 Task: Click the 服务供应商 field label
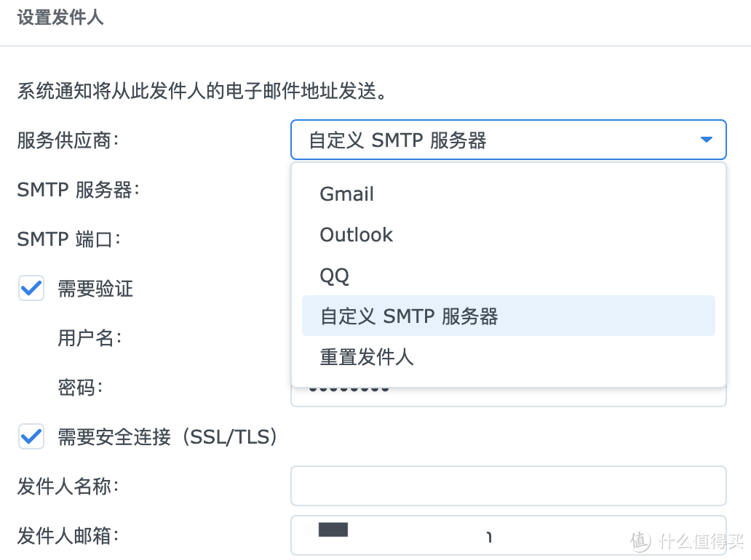click(x=68, y=140)
